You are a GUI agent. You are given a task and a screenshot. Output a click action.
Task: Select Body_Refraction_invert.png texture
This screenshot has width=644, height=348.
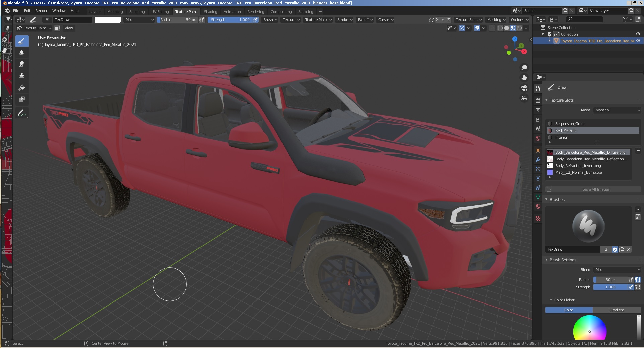coord(588,166)
